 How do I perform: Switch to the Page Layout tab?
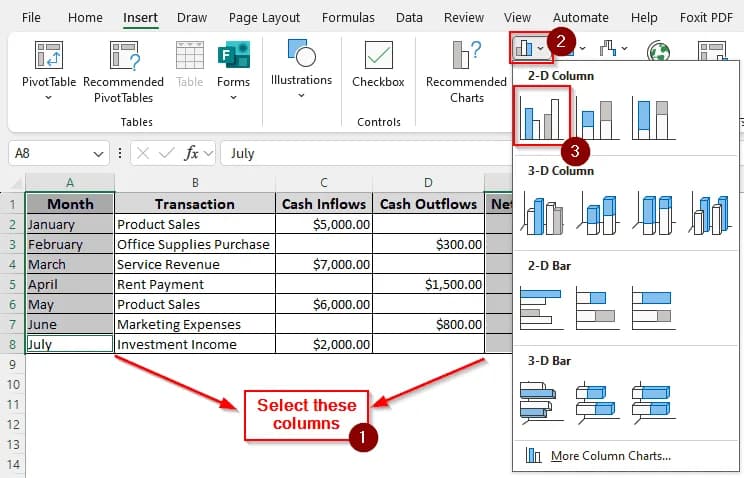point(264,18)
